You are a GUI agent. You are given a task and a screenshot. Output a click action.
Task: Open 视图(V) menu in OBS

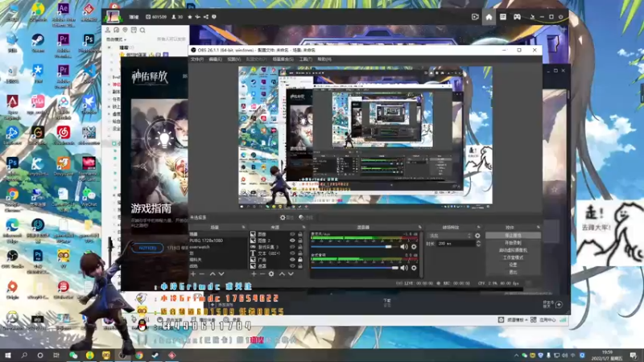[233, 60]
